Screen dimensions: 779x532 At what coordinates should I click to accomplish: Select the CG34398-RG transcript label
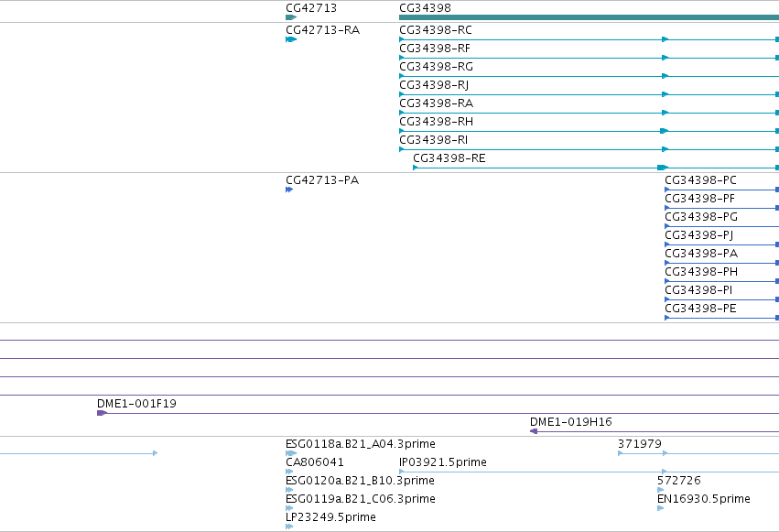(436, 67)
